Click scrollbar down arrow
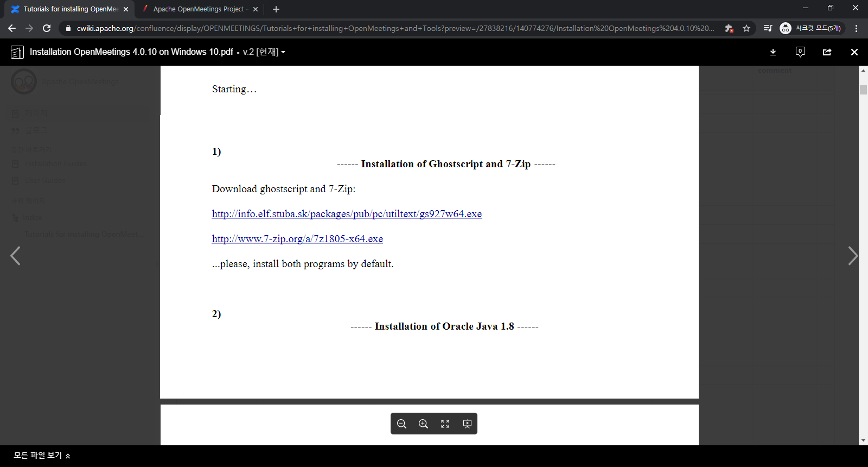Image resolution: width=868 pixels, height=467 pixels. (x=863, y=440)
